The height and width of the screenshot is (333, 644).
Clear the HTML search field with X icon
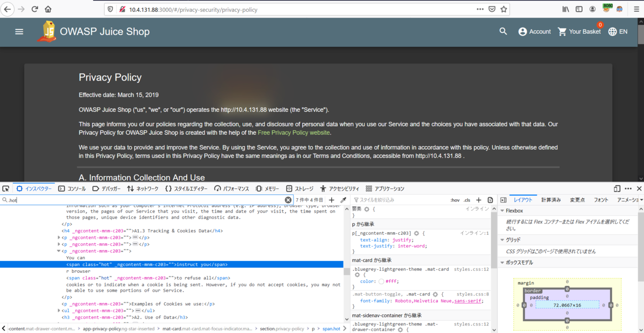click(288, 200)
